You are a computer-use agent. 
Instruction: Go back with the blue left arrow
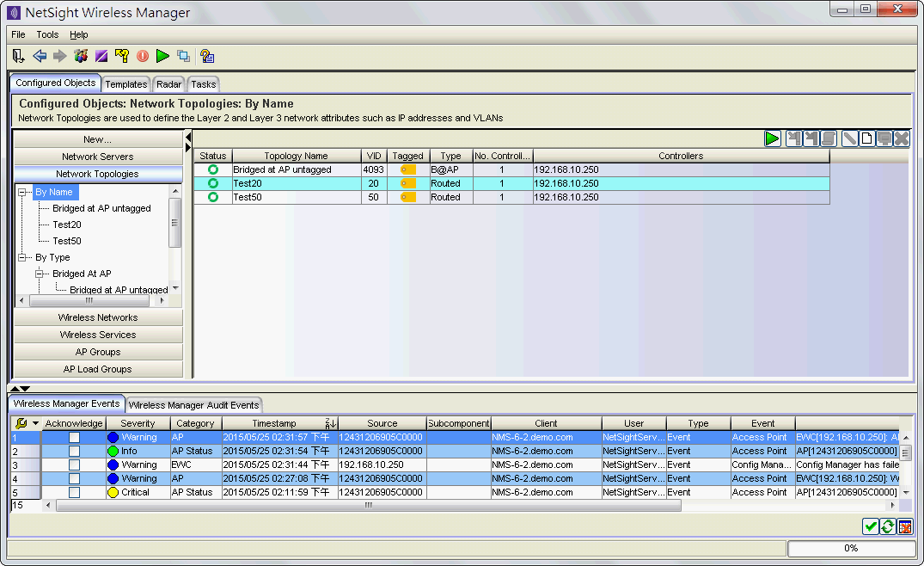tap(40, 56)
